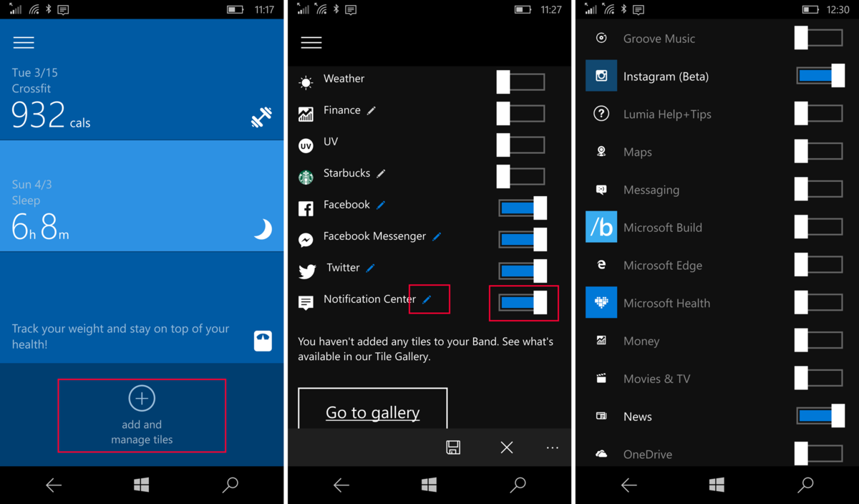Tap the Groove Music app icon
Image resolution: width=859 pixels, height=504 pixels.
[x=601, y=38]
